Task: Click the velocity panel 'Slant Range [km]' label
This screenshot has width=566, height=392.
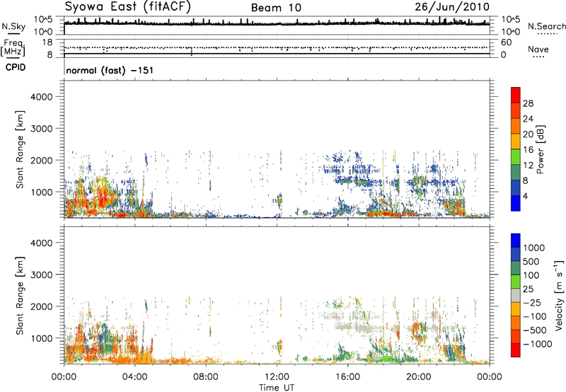Action: pyautogui.click(x=20, y=295)
